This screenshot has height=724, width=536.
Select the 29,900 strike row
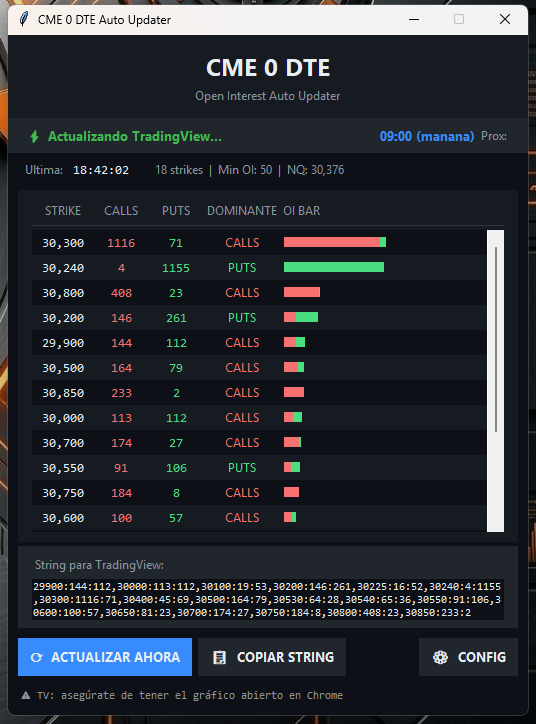[x=259, y=342]
